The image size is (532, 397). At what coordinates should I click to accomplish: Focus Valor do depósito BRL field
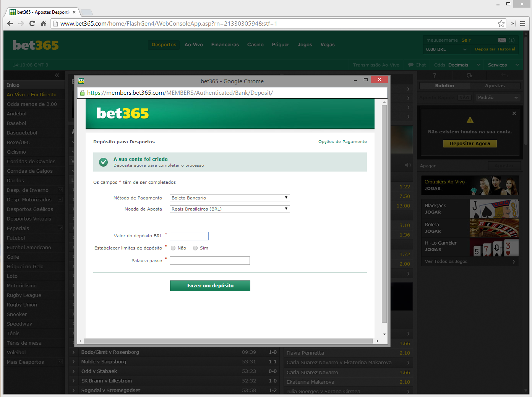[x=189, y=236]
